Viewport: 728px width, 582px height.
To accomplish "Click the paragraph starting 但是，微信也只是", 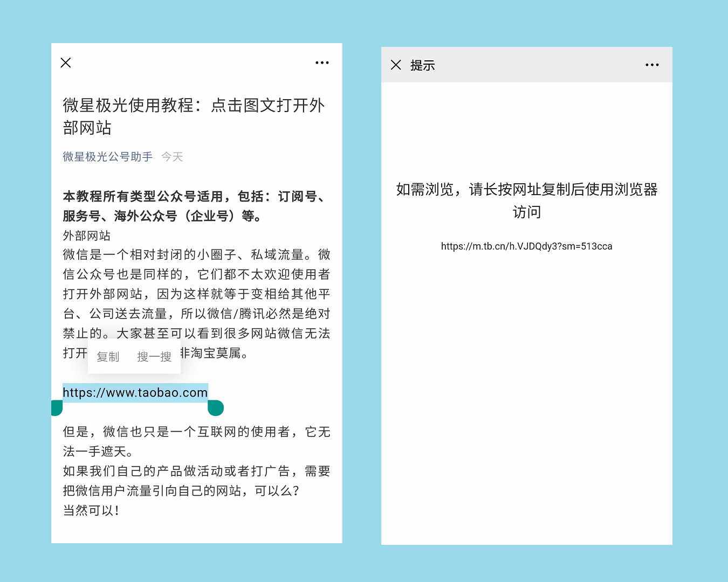I will click(x=196, y=441).
